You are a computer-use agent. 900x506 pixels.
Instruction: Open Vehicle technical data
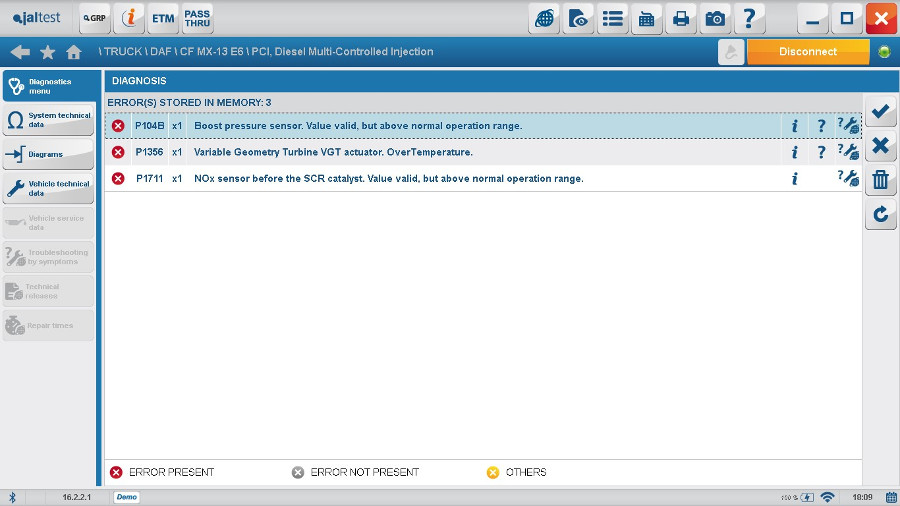48,188
